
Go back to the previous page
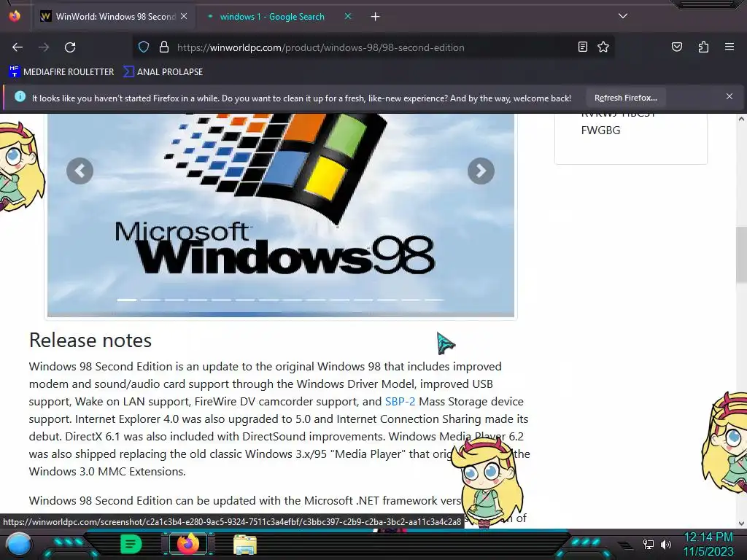pyautogui.click(x=18, y=47)
